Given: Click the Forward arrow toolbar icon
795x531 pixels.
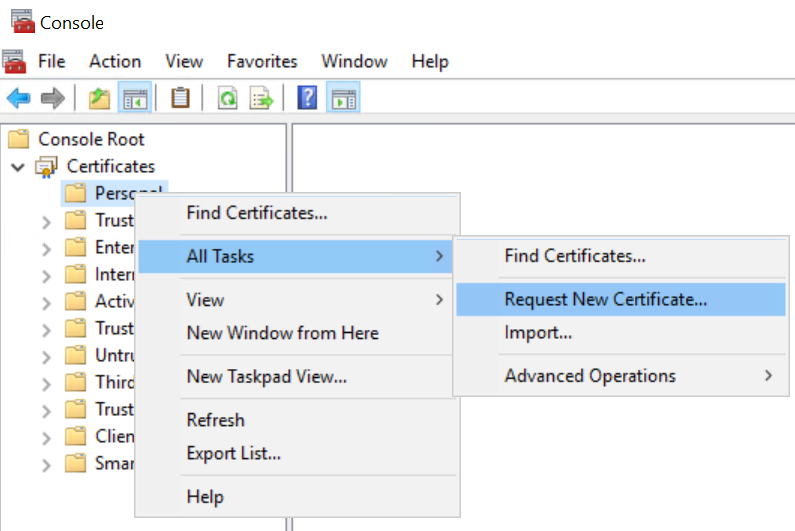Looking at the screenshot, I should pos(53,98).
